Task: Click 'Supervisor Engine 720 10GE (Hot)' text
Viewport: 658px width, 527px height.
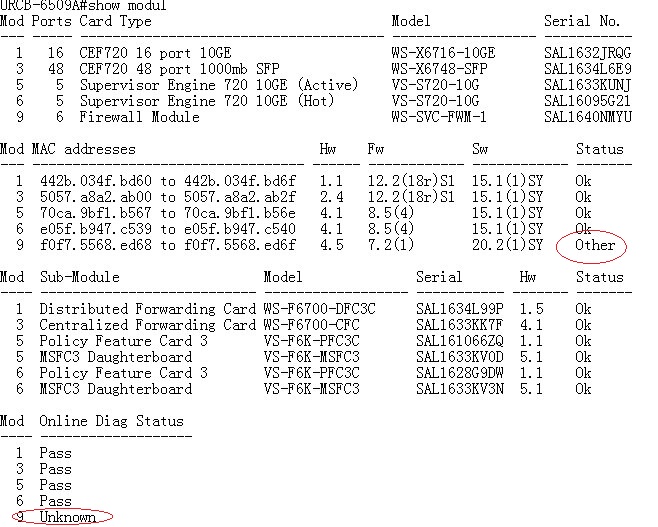Action: 206,101
